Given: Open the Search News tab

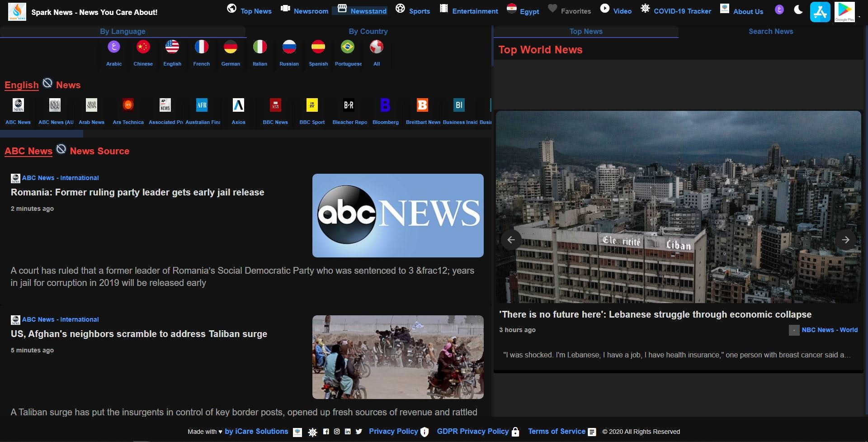Looking at the screenshot, I should point(771,31).
